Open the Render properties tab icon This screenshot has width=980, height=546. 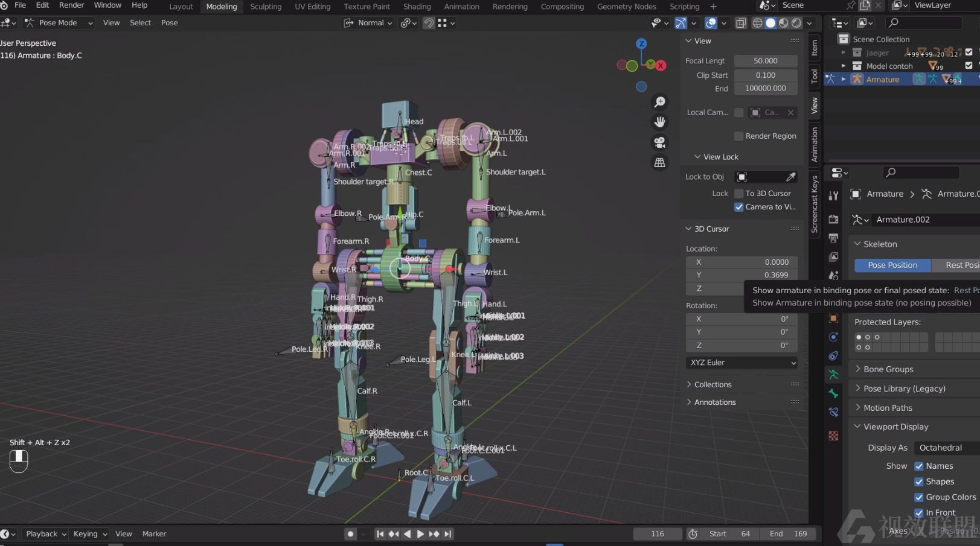click(833, 219)
